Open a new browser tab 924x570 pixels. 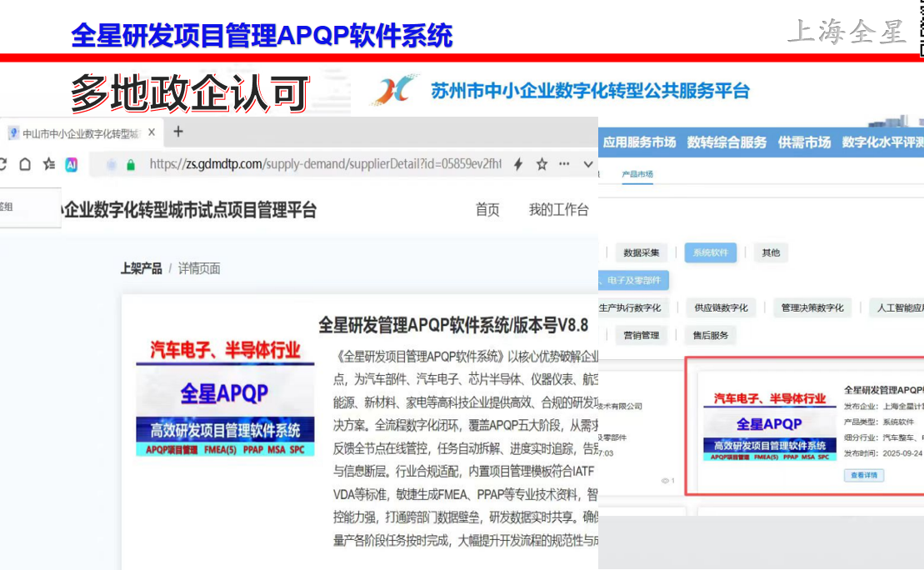point(177,132)
